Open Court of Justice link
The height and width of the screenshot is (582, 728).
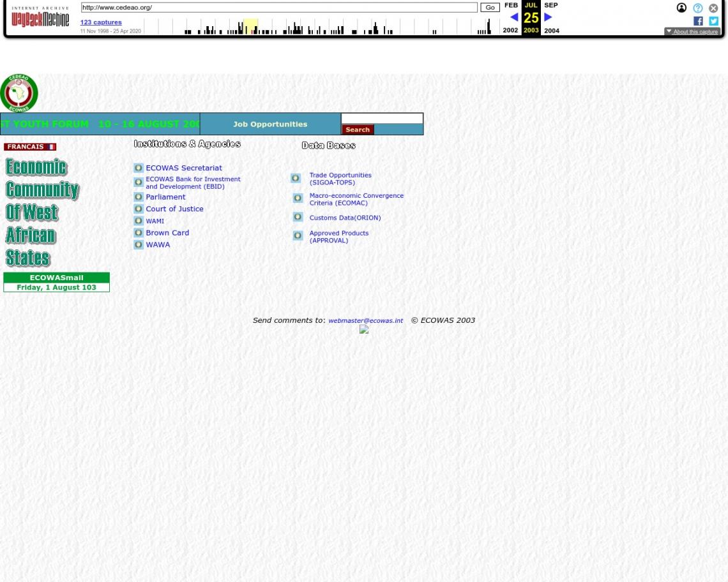pyautogui.click(x=174, y=209)
